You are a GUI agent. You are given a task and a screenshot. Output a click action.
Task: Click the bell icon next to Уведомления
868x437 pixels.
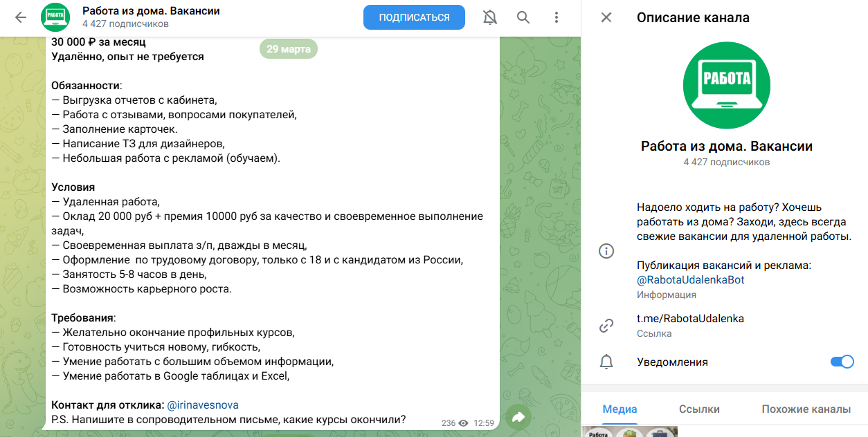tap(608, 362)
